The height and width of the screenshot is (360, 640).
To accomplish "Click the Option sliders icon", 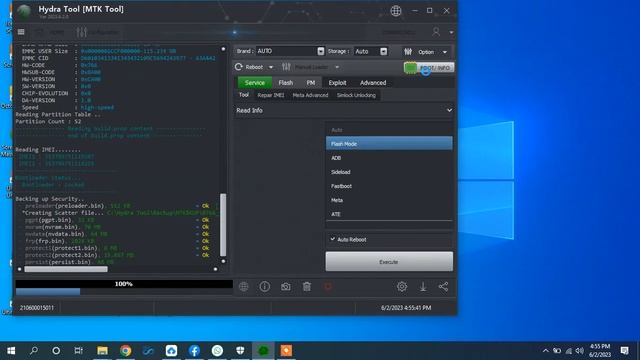I will coord(408,52).
